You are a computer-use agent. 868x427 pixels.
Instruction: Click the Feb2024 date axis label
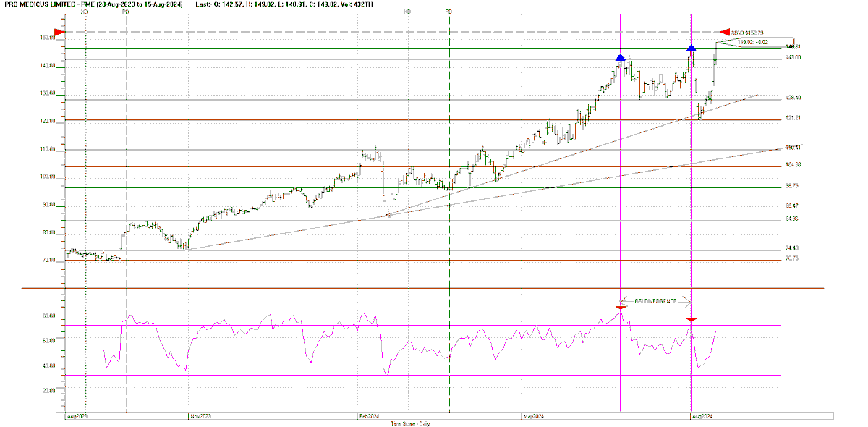coord(370,417)
